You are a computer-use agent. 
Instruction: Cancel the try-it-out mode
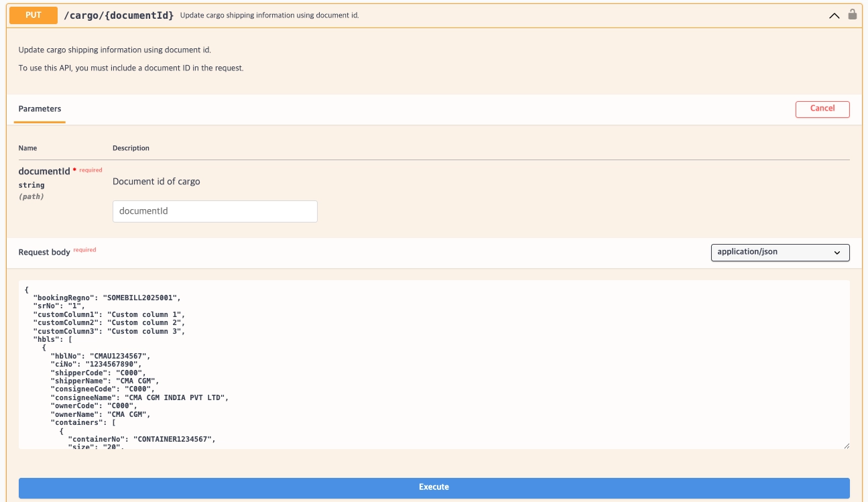click(822, 109)
